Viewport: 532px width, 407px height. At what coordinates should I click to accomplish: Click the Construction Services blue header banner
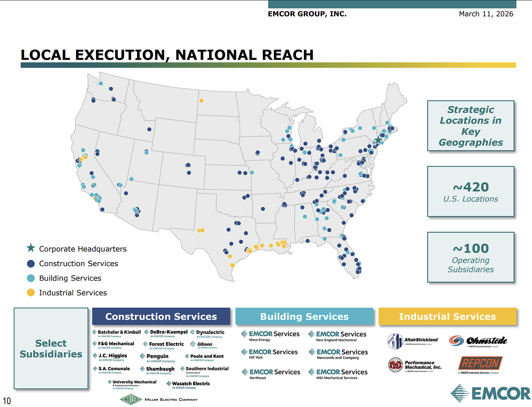point(161,316)
